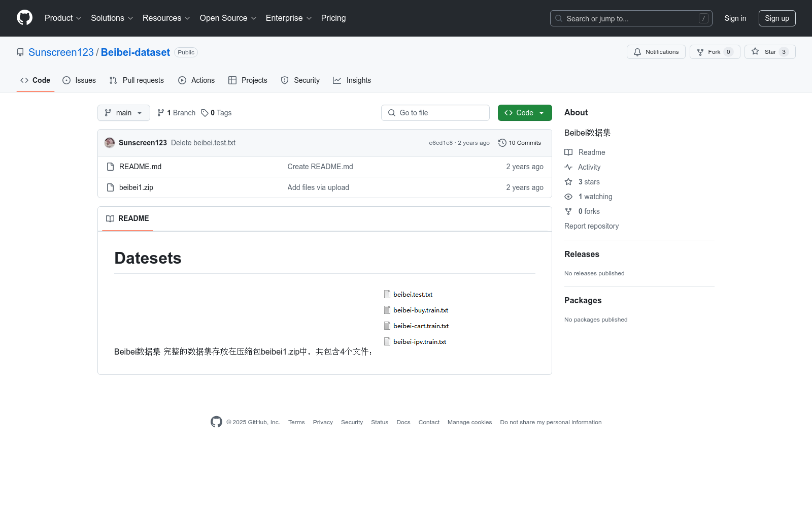
Task: Select the Code tab
Action: click(x=36, y=80)
